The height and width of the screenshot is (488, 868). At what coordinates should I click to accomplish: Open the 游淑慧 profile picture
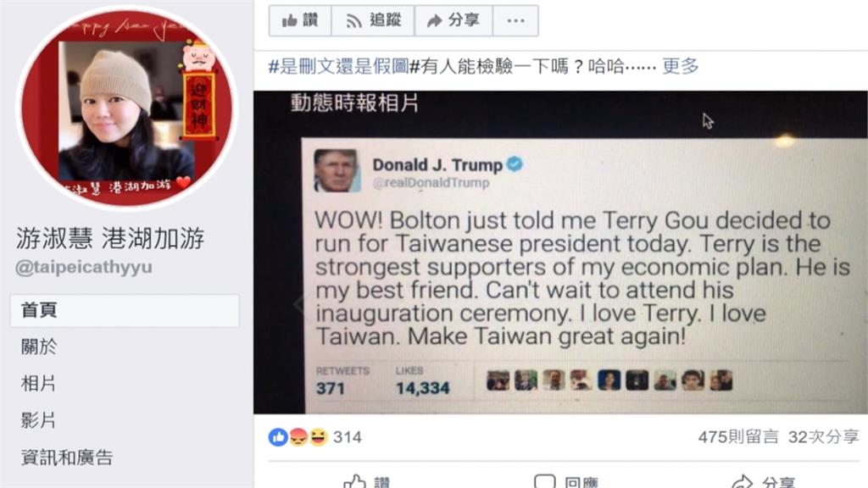pyautogui.click(x=127, y=108)
